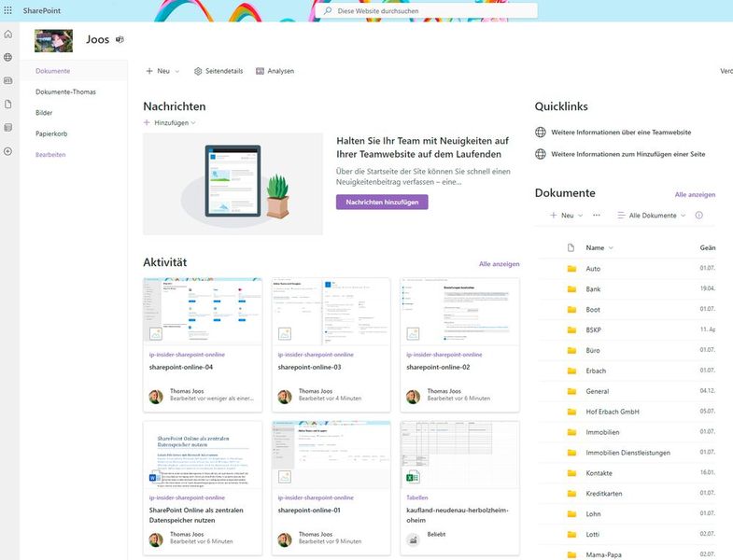Open the Immobilien folder

click(x=602, y=432)
